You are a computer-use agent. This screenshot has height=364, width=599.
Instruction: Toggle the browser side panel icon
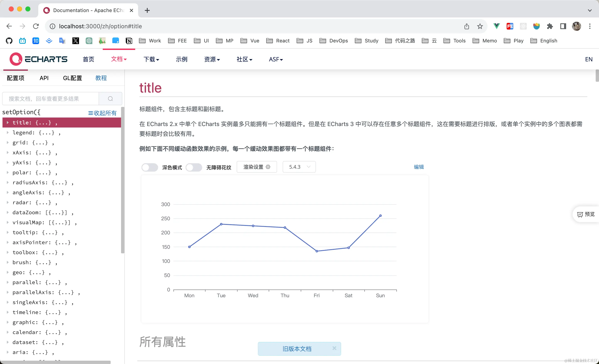(x=563, y=26)
